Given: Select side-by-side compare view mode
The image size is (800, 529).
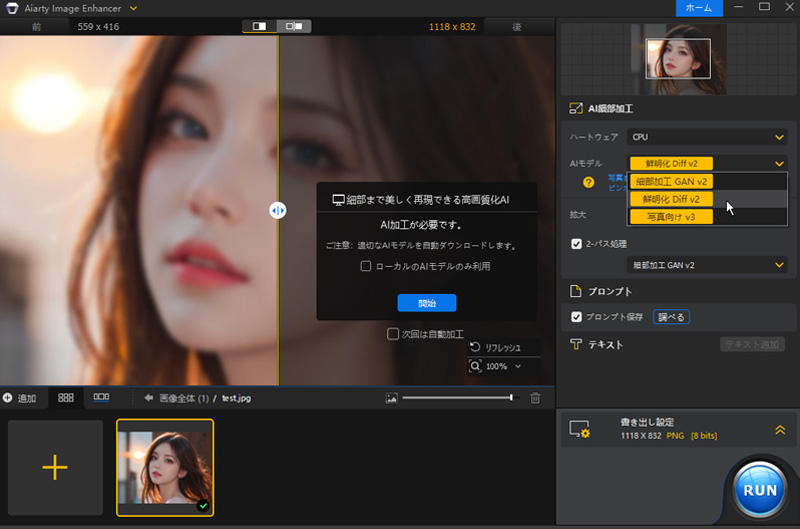Looking at the screenshot, I should pyautogui.click(x=294, y=26).
